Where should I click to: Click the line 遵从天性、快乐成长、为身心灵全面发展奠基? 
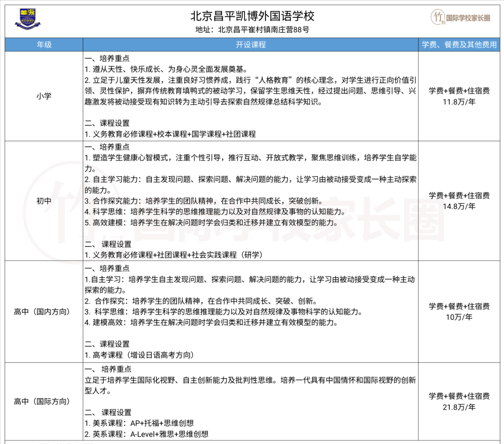click(x=166, y=69)
